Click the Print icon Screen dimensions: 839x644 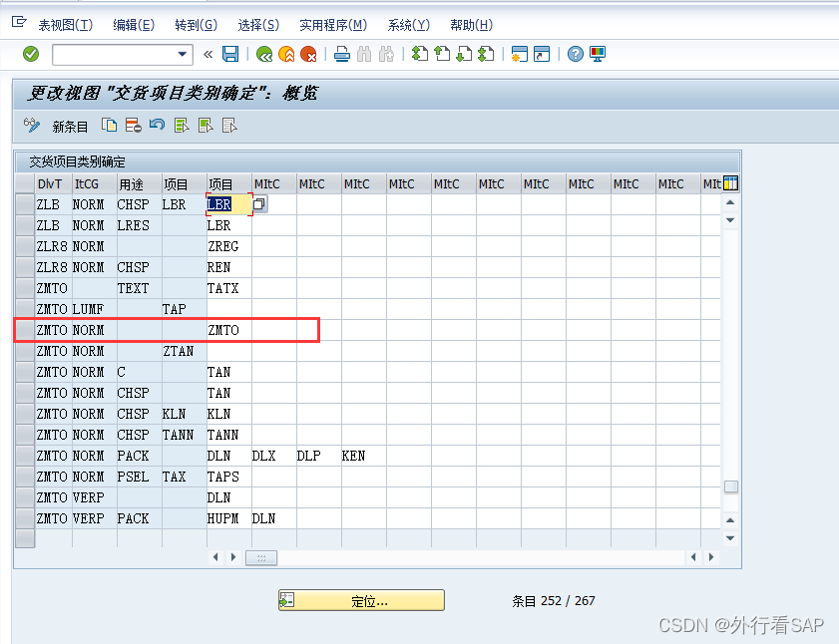tap(341, 54)
